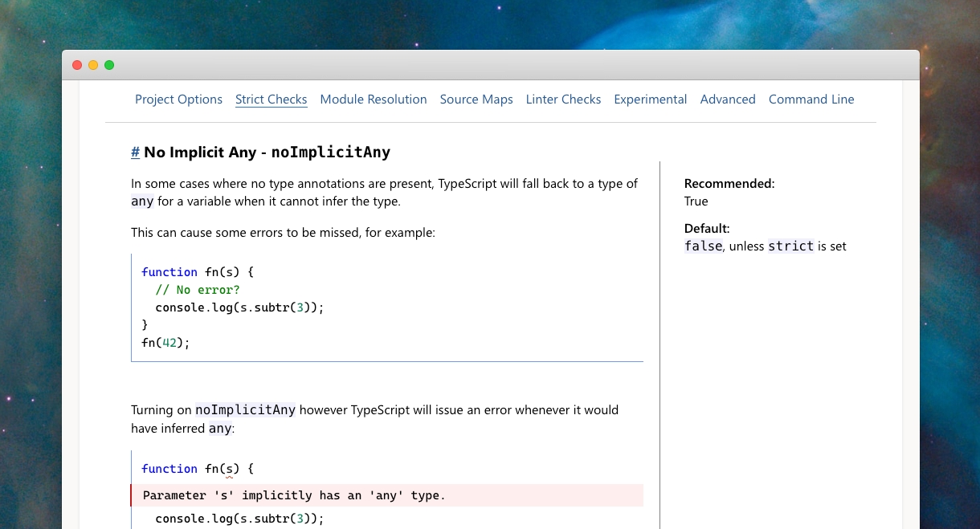
Task: Click the No Implicit Any heading
Action: click(x=267, y=153)
